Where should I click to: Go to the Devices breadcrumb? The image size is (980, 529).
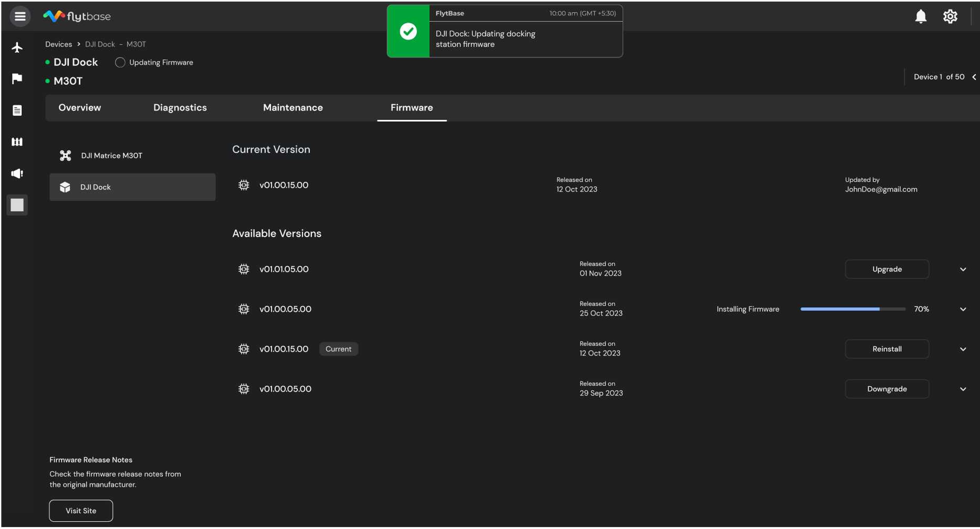[x=59, y=44]
